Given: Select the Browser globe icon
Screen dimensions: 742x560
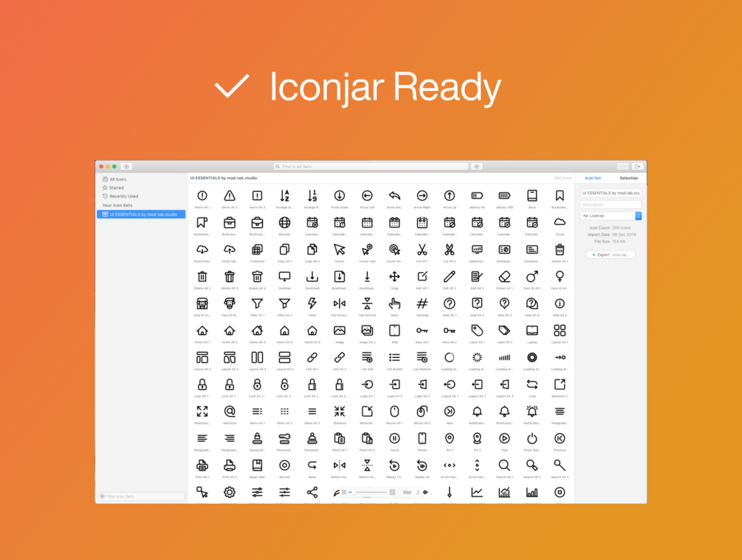Looking at the screenshot, I should pos(284,222).
